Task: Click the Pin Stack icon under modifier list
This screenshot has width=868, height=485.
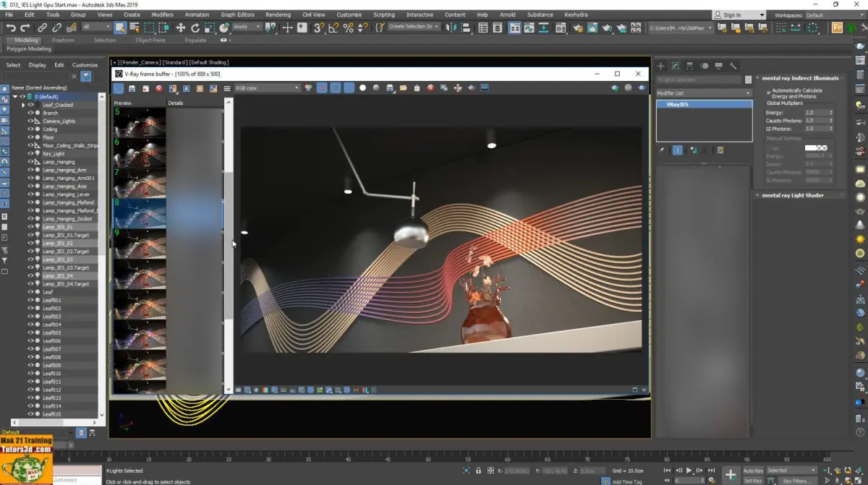Action: click(661, 150)
